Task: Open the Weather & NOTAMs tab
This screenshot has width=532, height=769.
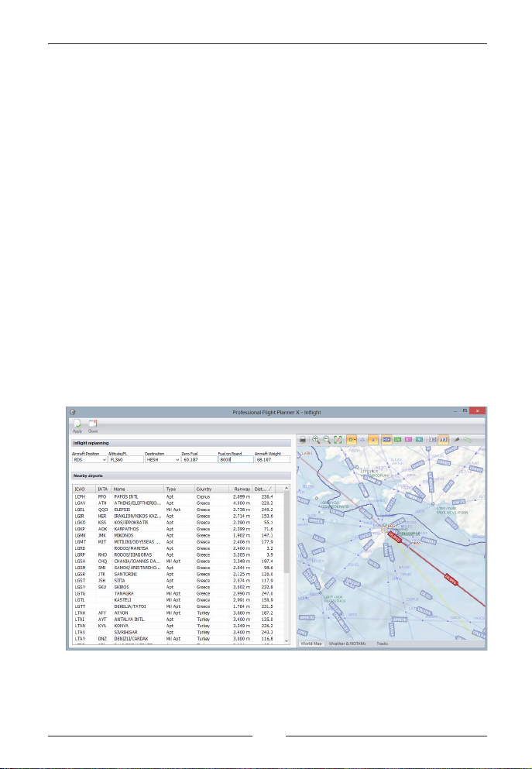Action: click(x=347, y=644)
